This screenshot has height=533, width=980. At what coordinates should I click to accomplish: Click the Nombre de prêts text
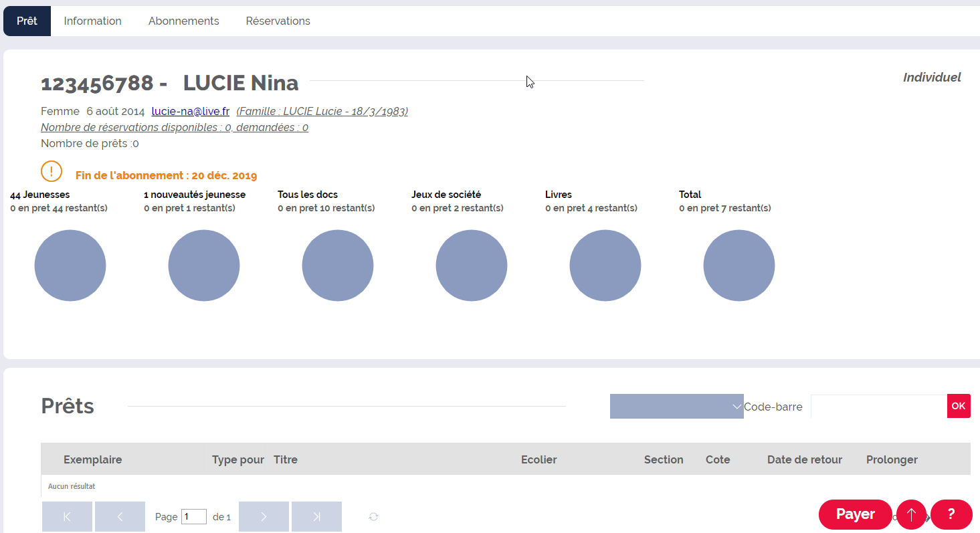coord(90,143)
